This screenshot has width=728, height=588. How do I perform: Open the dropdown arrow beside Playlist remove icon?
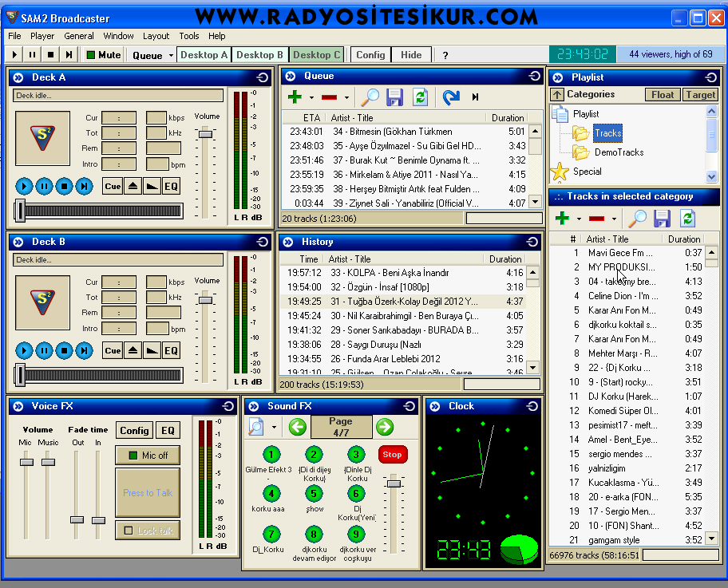pyautogui.click(x=614, y=219)
